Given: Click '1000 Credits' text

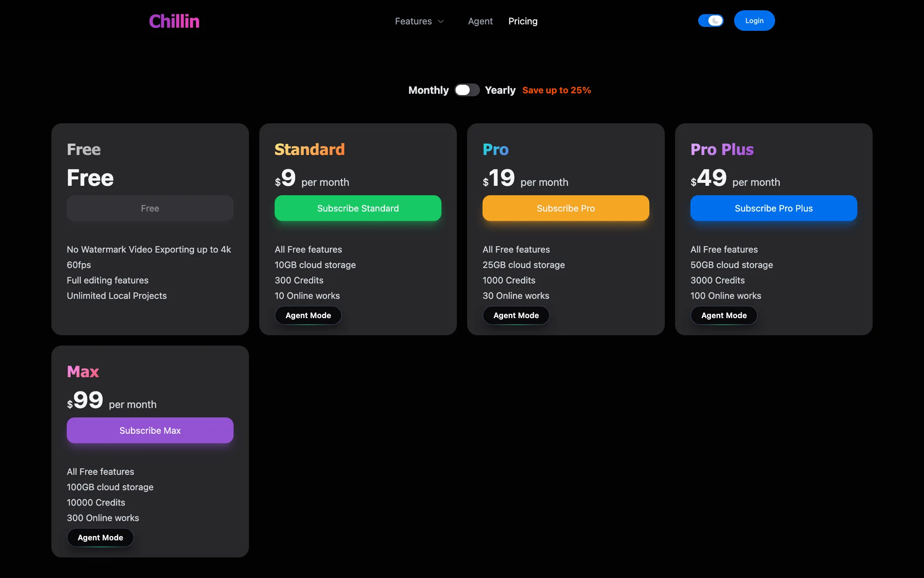Looking at the screenshot, I should click(x=509, y=280).
